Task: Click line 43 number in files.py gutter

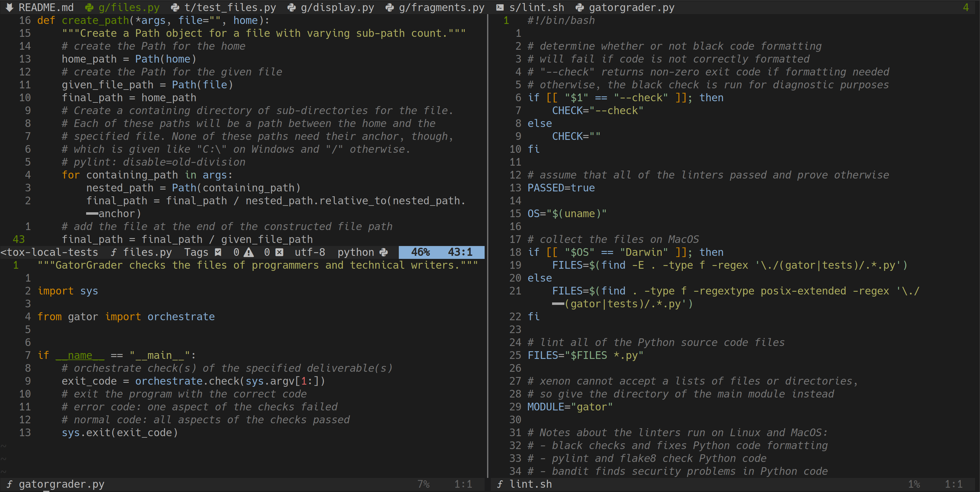Action: click(x=19, y=239)
